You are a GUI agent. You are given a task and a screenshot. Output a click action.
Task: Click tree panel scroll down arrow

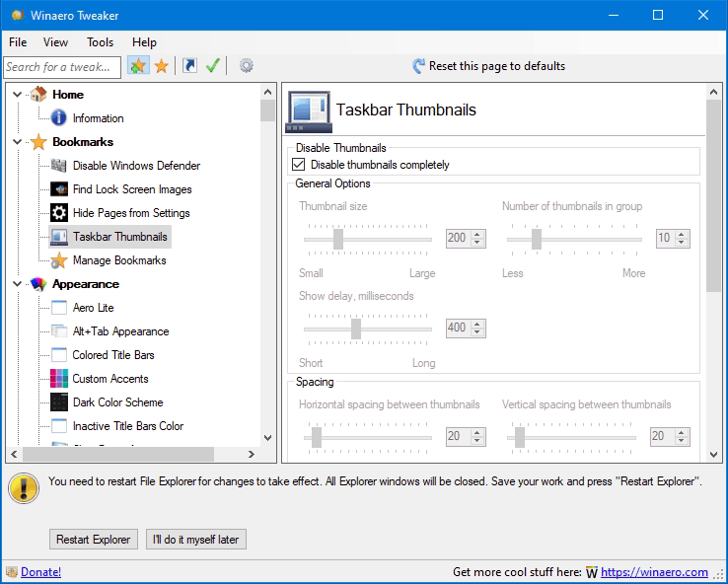(x=267, y=437)
